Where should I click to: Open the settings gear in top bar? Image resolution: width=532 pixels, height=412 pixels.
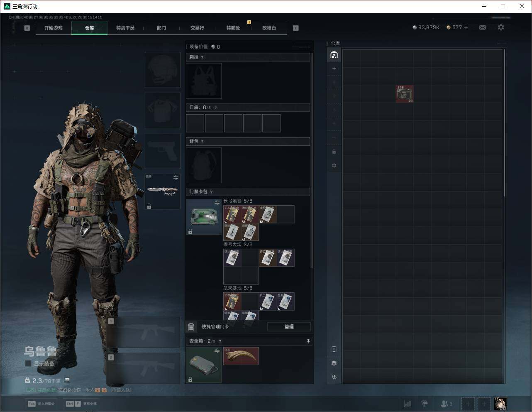tap(501, 27)
